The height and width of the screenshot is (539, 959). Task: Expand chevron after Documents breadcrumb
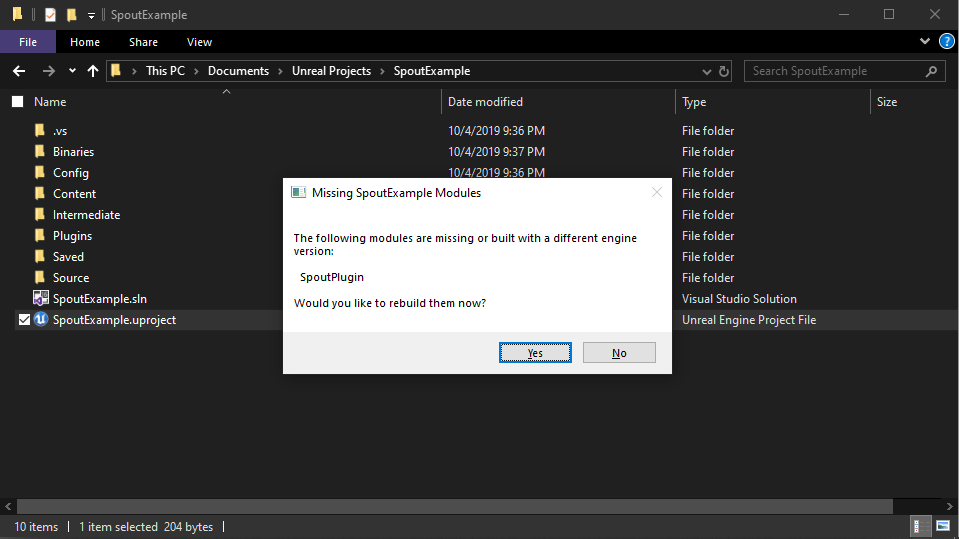(280, 71)
